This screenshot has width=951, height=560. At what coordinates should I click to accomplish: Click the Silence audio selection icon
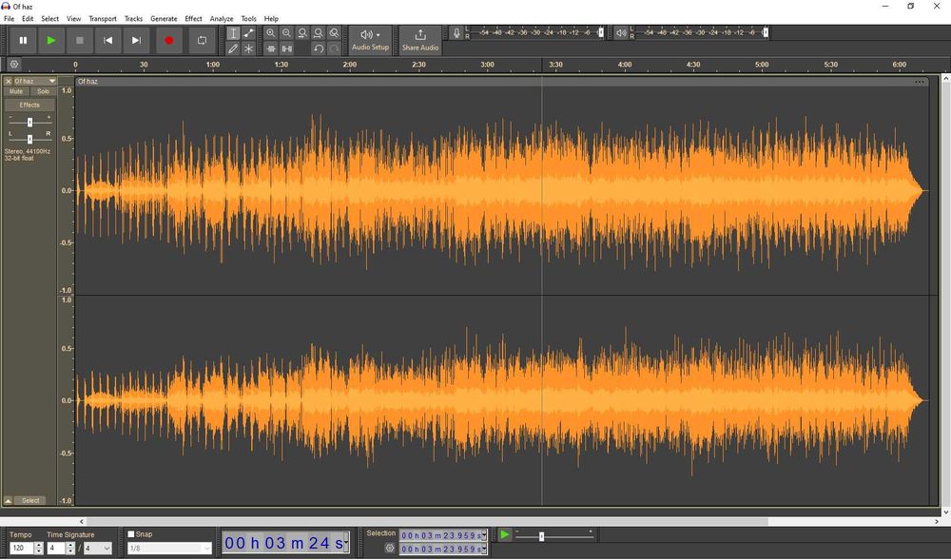(x=287, y=48)
